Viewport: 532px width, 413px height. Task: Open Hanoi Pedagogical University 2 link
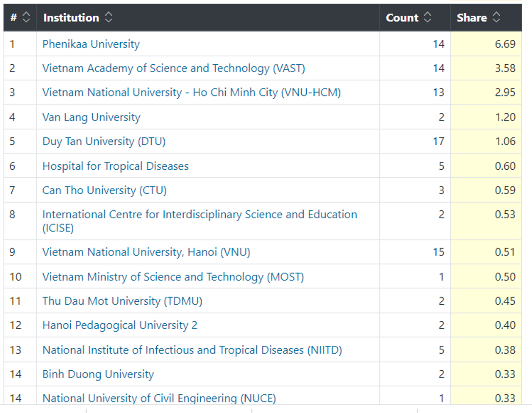pos(120,325)
